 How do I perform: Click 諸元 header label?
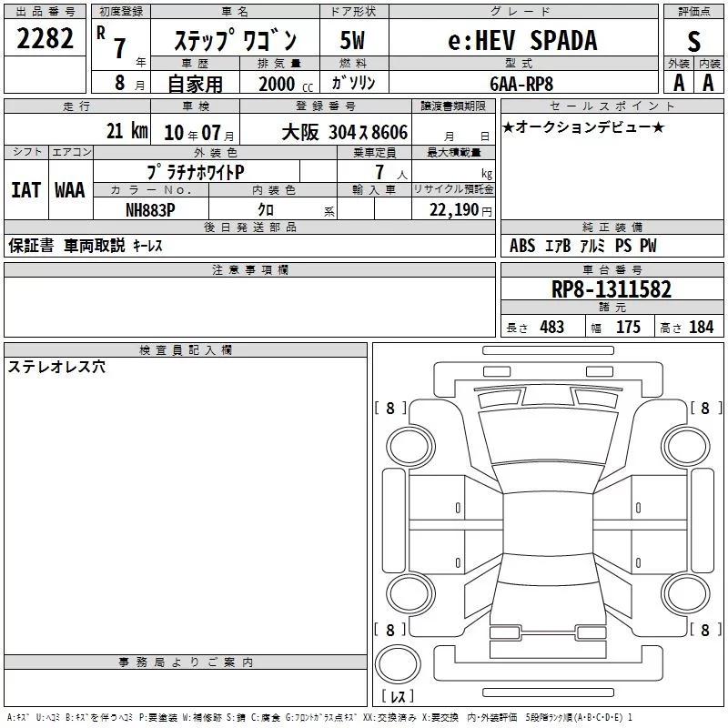pos(612,307)
